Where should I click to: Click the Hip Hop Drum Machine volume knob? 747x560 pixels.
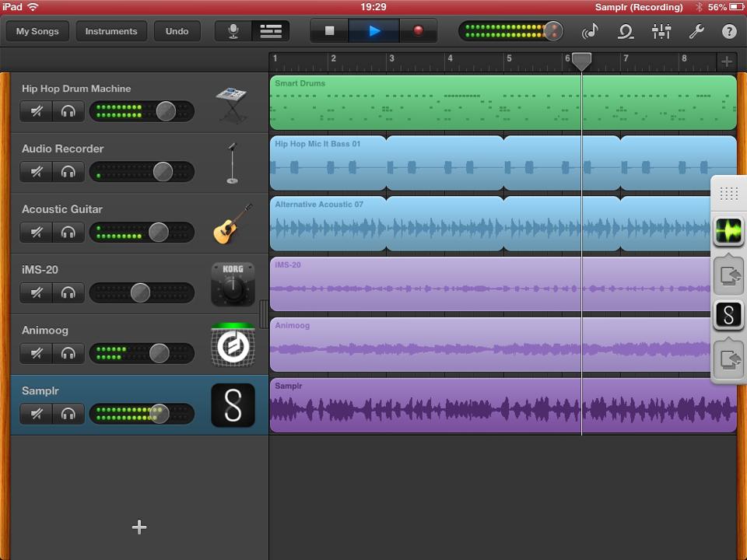166,111
